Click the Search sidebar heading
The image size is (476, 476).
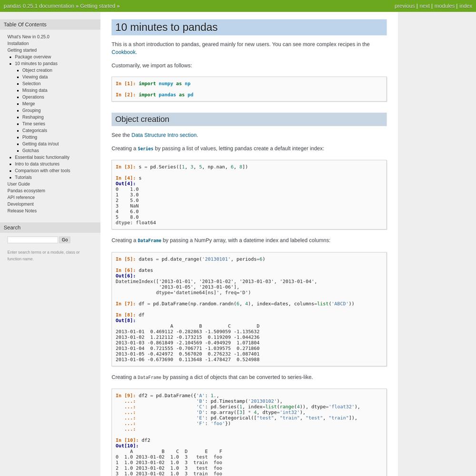pos(12,228)
